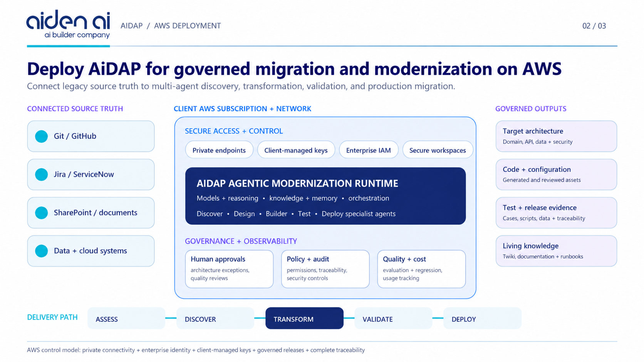Click the 'Twiki, documentation + runbooks' description
Screen dimensions: 644x362
[543, 257]
